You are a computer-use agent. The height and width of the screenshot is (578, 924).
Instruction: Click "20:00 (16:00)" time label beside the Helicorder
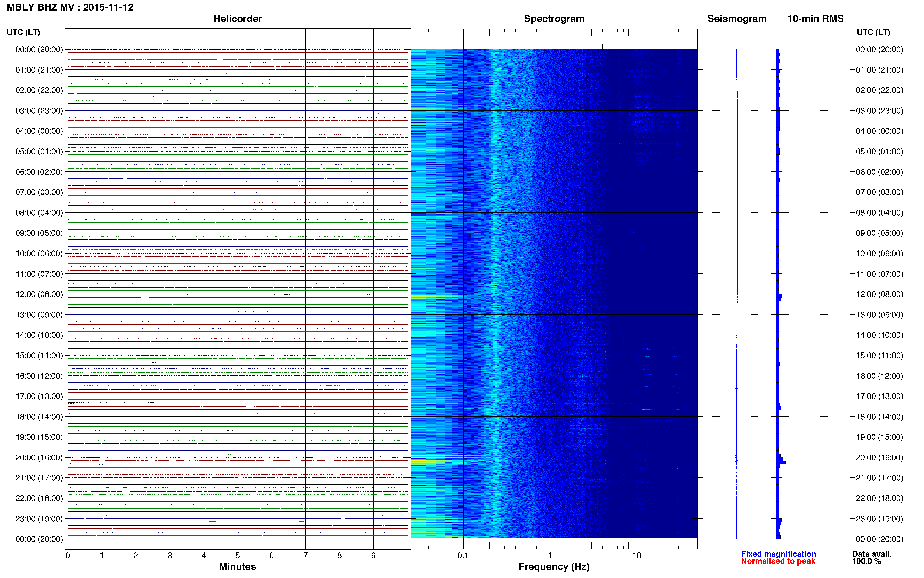39,458
